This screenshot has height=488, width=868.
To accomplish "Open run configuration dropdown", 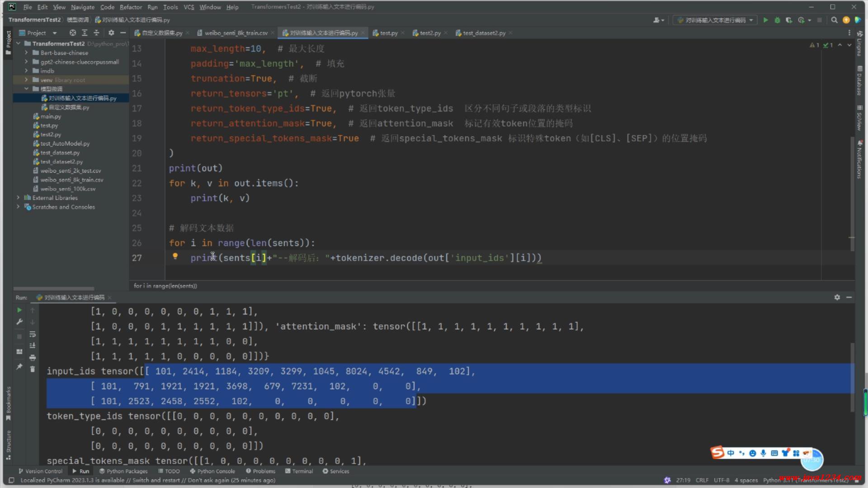I will pos(715,20).
